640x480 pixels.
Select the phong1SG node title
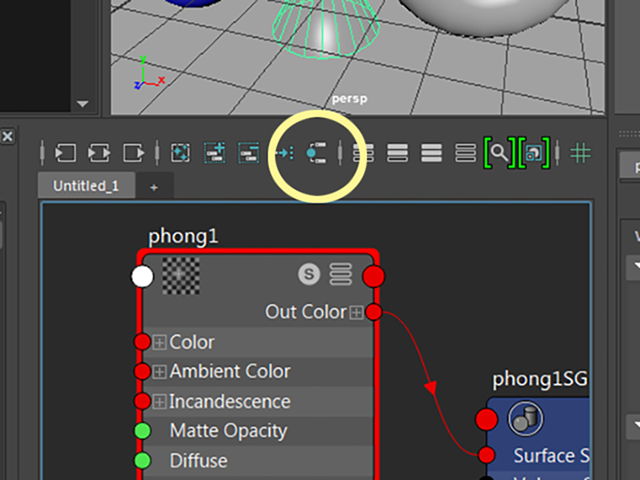(x=540, y=379)
